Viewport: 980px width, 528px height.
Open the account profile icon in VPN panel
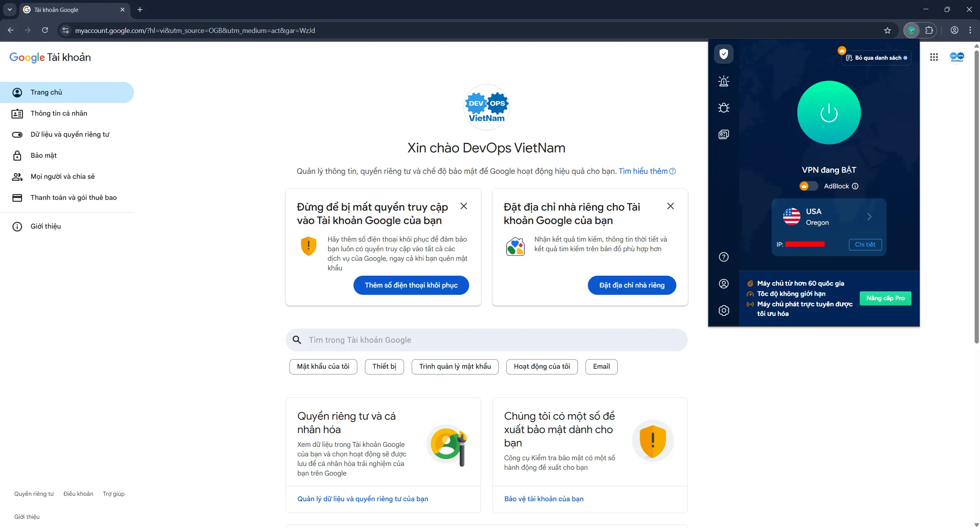click(x=723, y=284)
